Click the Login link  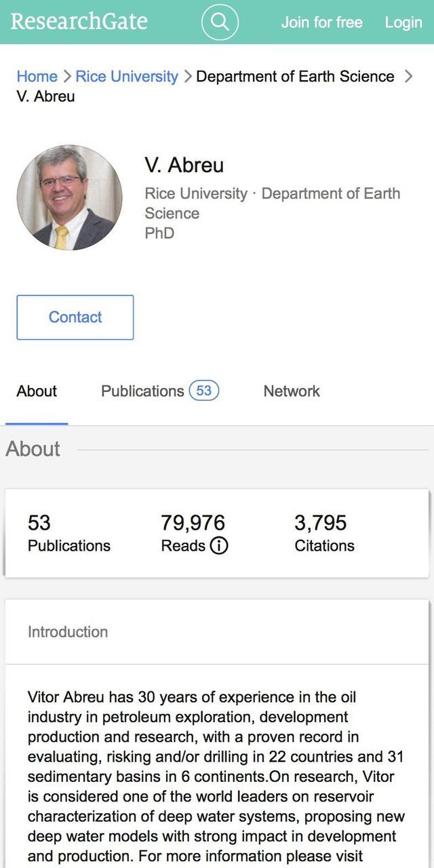click(403, 22)
